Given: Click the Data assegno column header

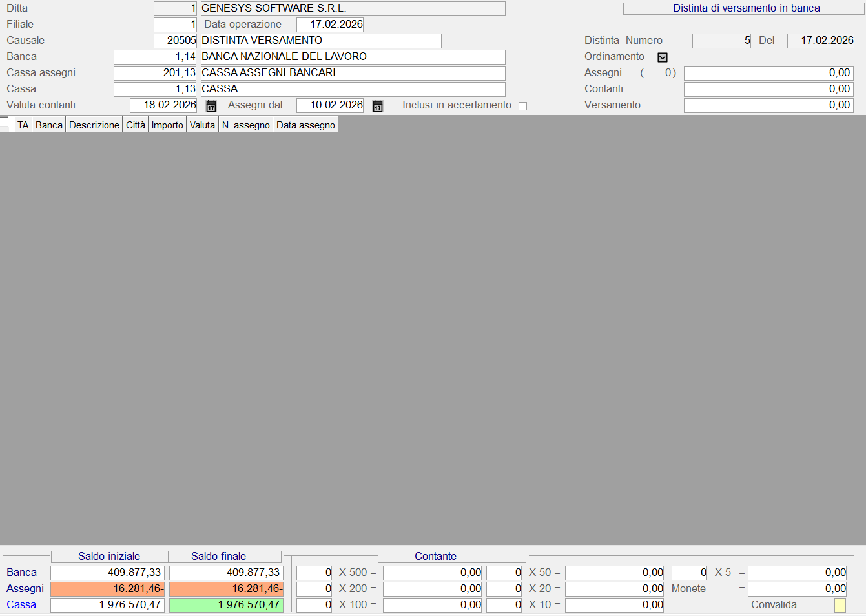Looking at the screenshot, I should click(305, 125).
